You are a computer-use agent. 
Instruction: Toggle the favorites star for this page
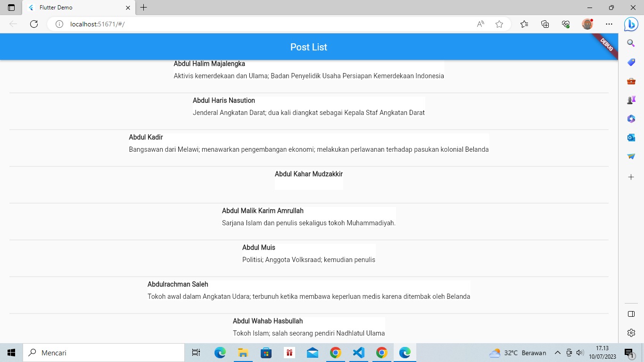(499, 24)
